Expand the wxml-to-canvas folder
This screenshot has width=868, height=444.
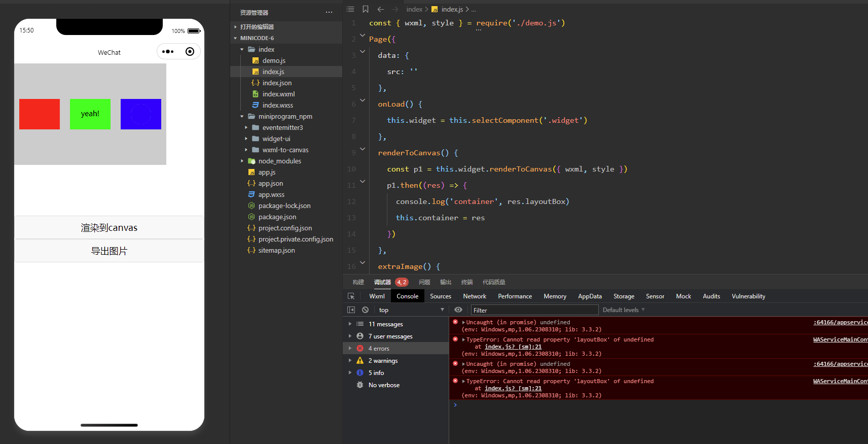(285, 150)
